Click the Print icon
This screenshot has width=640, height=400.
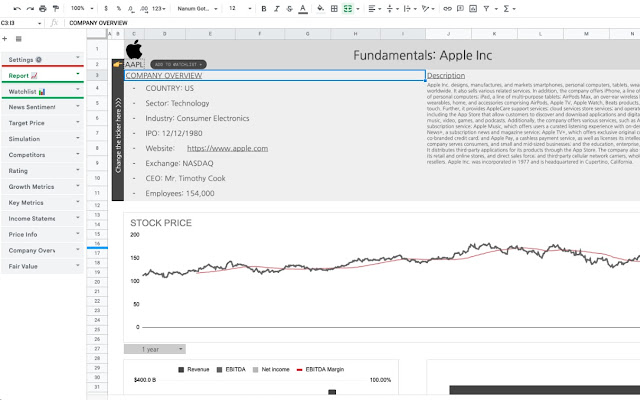point(43,9)
